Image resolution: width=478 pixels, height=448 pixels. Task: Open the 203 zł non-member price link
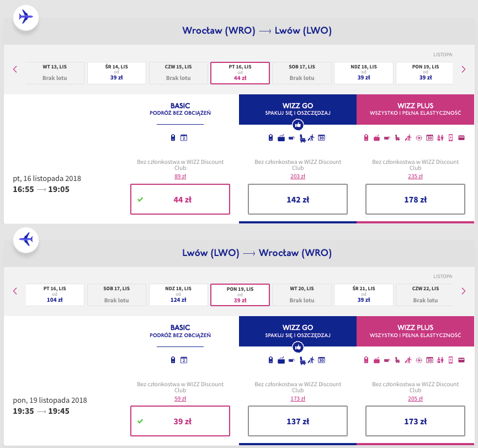coord(298,176)
